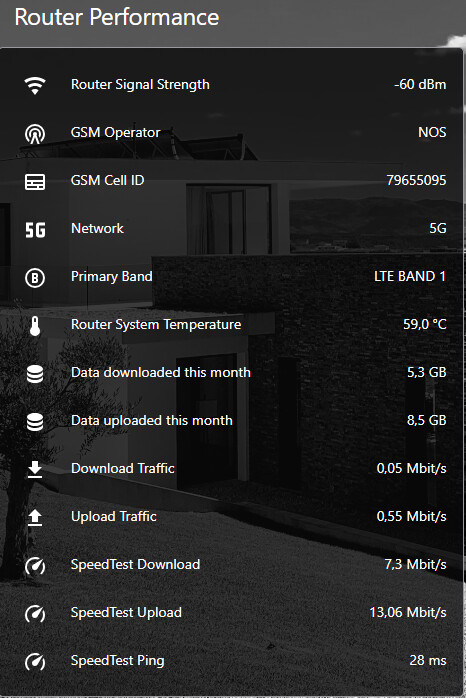The width and height of the screenshot is (466, 698).
Task: Click the -60 dBm signal value
Action: pyautogui.click(x=420, y=84)
